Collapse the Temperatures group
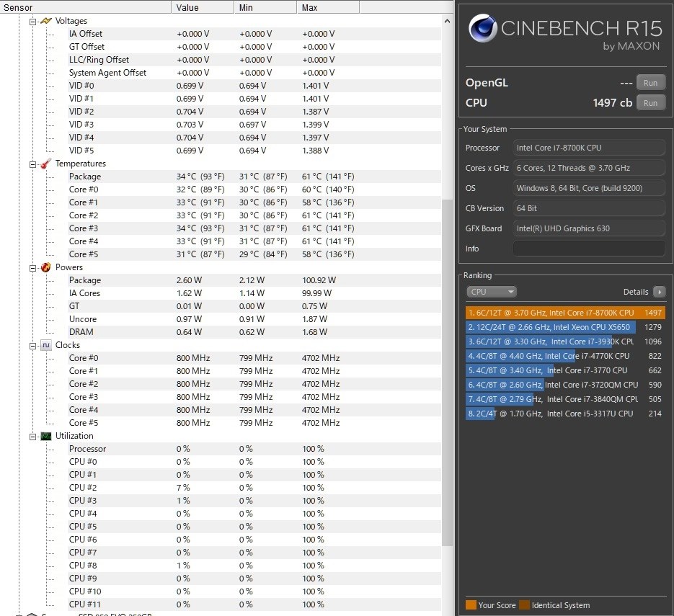The width and height of the screenshot is (674, 616). click(x=32, y=164)
